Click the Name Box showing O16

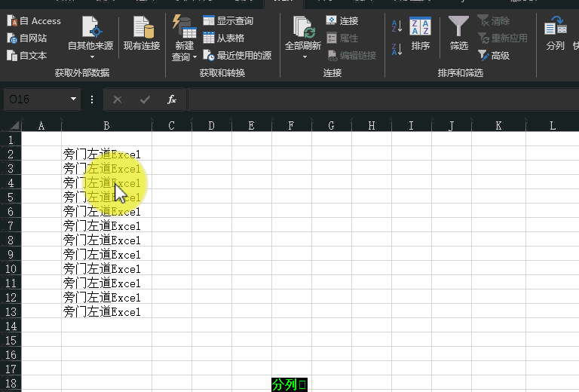[37, 100]
